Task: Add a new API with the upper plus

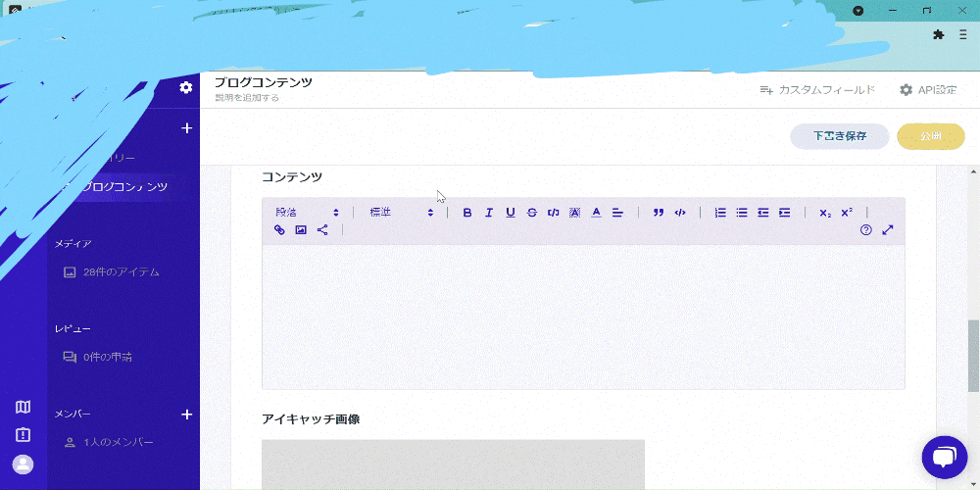Action: click(186, 128)
